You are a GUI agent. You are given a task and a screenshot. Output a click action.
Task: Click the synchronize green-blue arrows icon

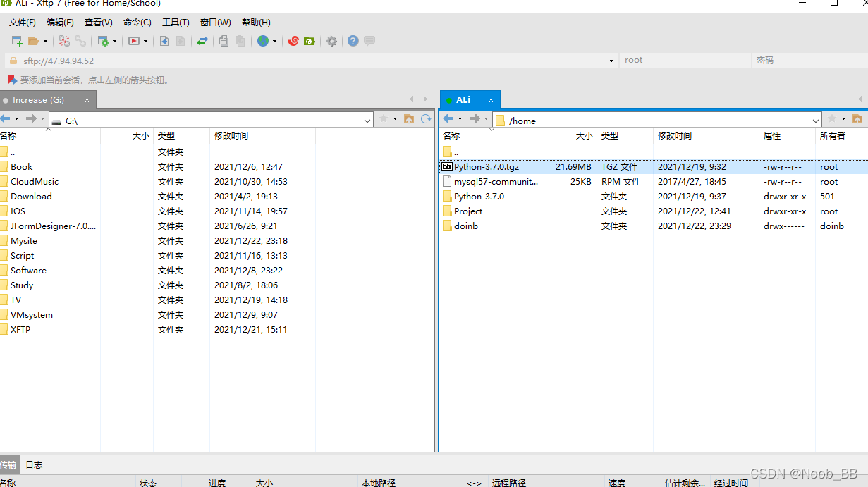pos(202,41)
